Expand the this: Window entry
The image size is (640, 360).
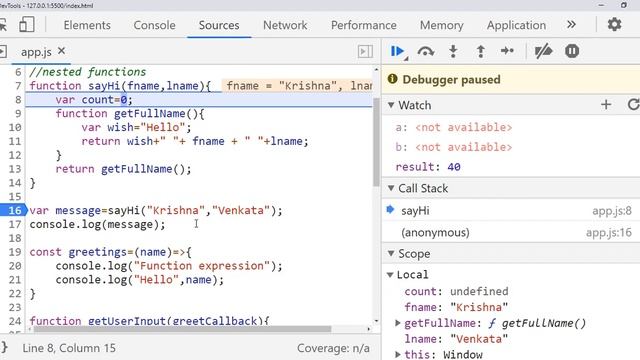coord(398,354)
